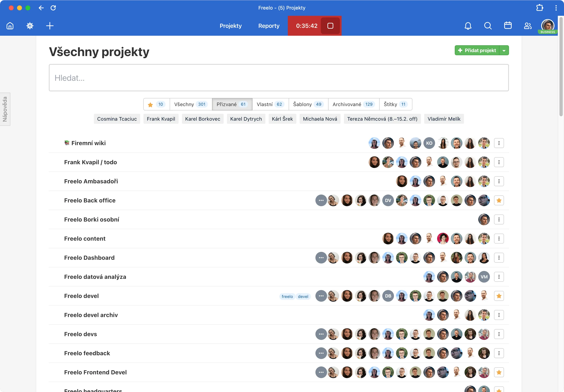Click the devel tag on Freelo devel
Viewport: 564px width, 392px height.
pos(303,296)
